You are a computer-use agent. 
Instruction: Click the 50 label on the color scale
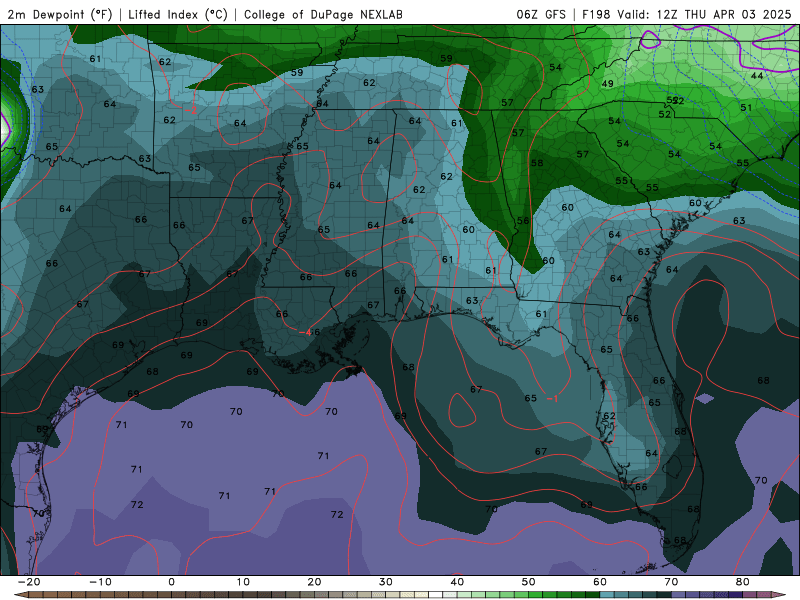click(529, 582)
